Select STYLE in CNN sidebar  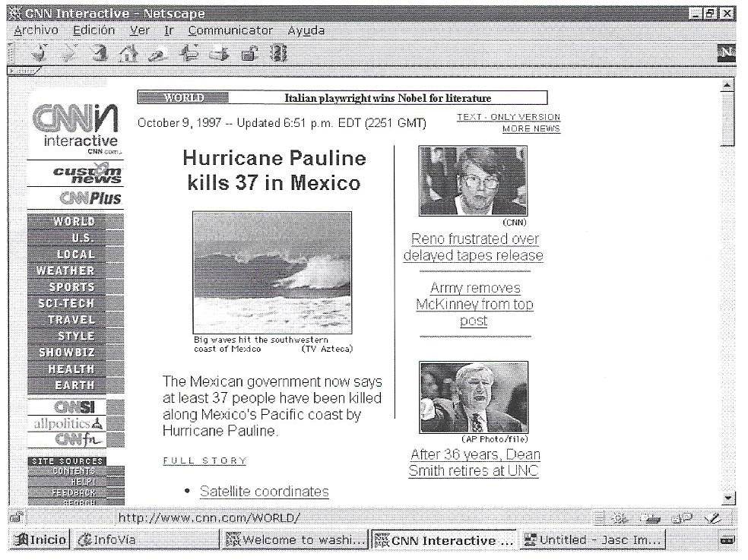pos(75,336)
